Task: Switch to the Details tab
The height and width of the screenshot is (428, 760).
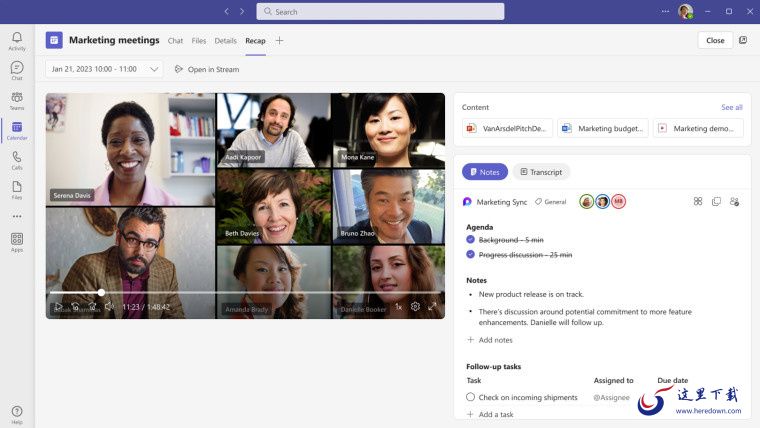Action: (x=225, y=41)
